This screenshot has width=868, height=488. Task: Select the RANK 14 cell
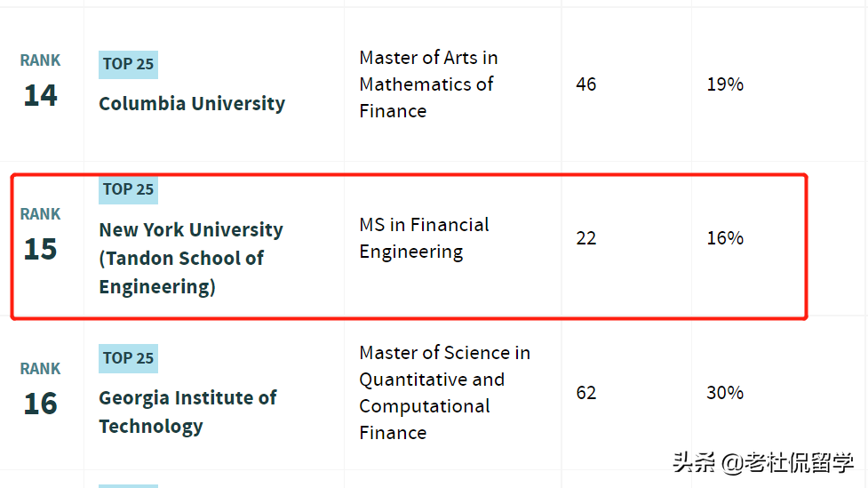[x=41, y=82]
